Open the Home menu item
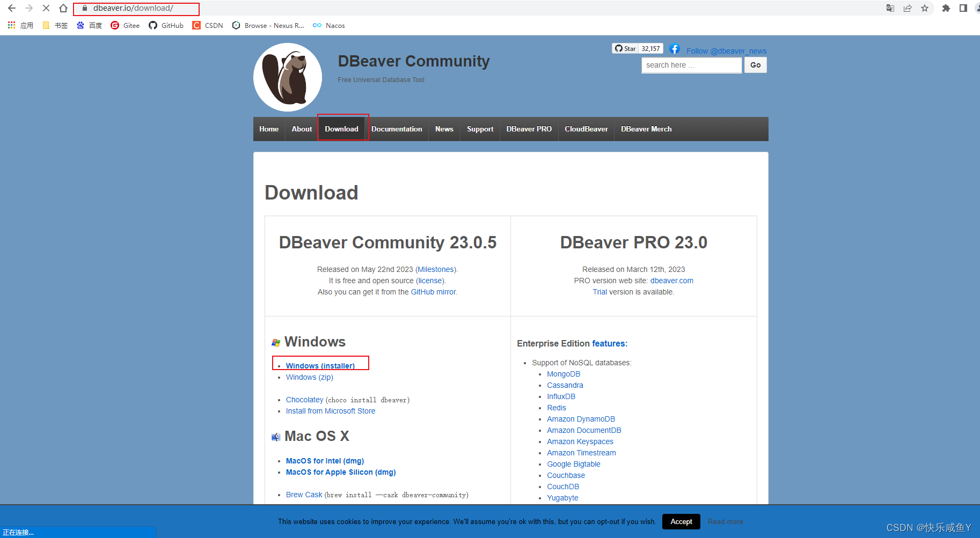This screenshot has height=538, width=980. point(269,129)
